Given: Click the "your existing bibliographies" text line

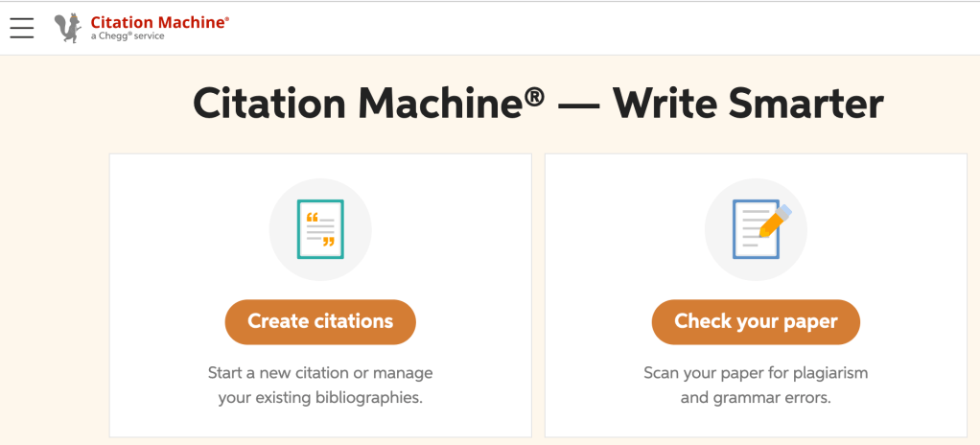Looking at the screenshot, I should pos(320,397).
